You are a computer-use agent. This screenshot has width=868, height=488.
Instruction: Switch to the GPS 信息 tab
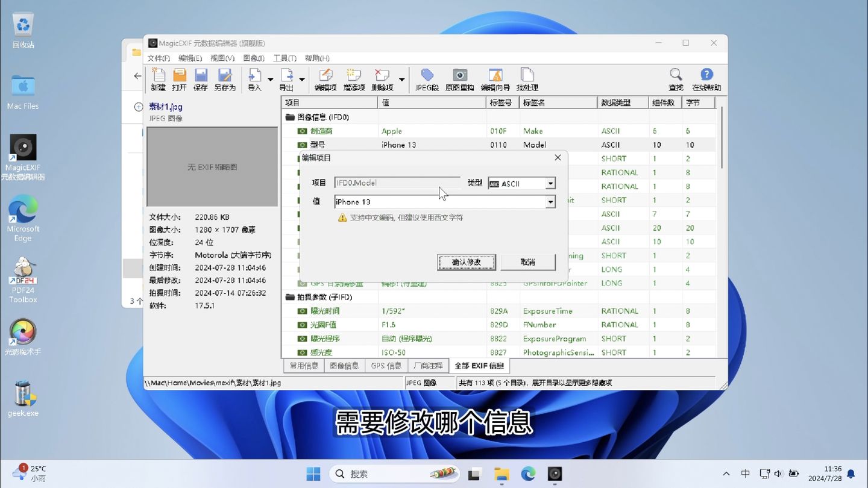tap(386, 366)
